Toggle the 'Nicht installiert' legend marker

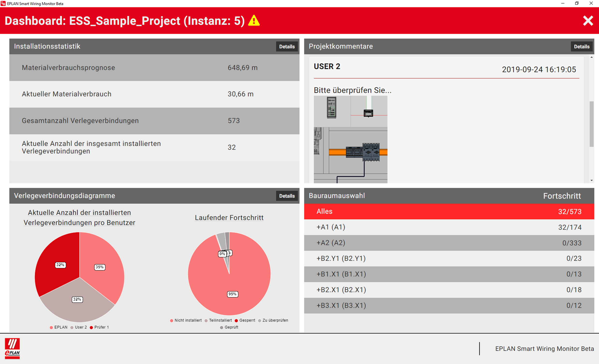tap(172, 321)
